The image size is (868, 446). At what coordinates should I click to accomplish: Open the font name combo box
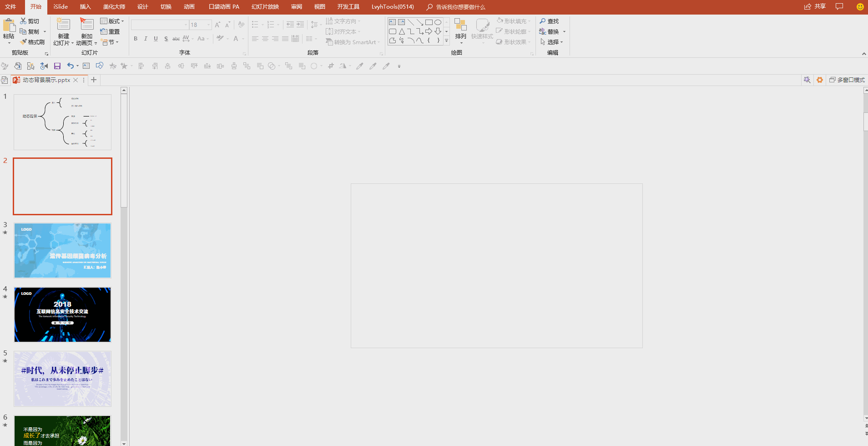coord(160,25)
